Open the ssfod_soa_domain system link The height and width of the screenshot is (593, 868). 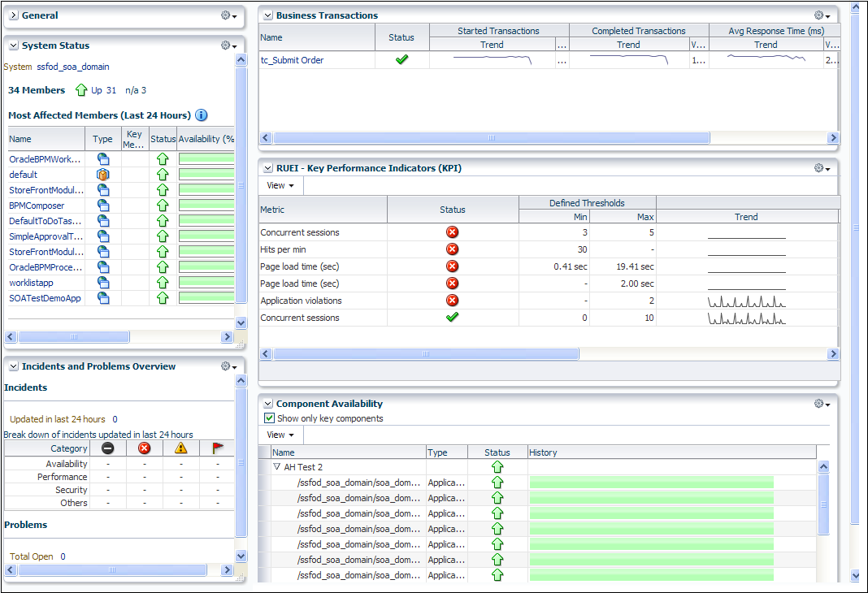click(x=73, y=67)
